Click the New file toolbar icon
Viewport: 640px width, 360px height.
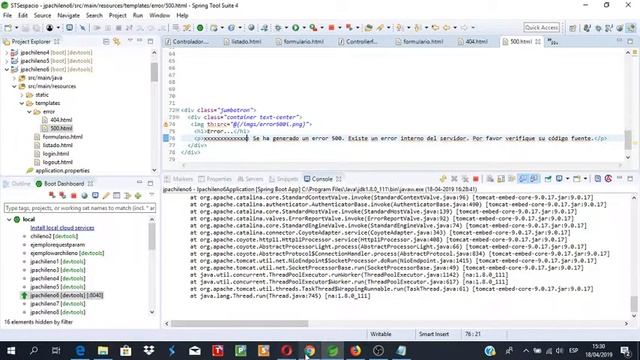click(8, 28)
